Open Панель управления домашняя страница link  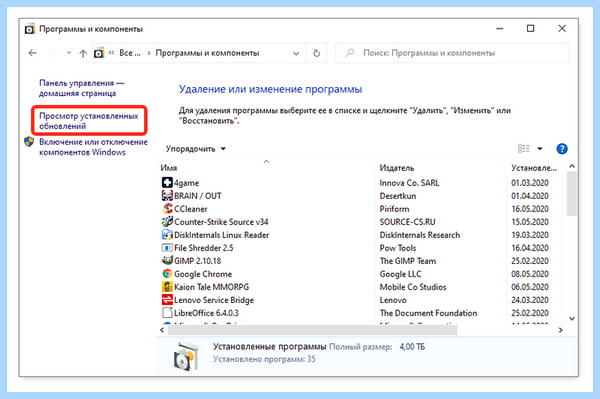point(82,88)
